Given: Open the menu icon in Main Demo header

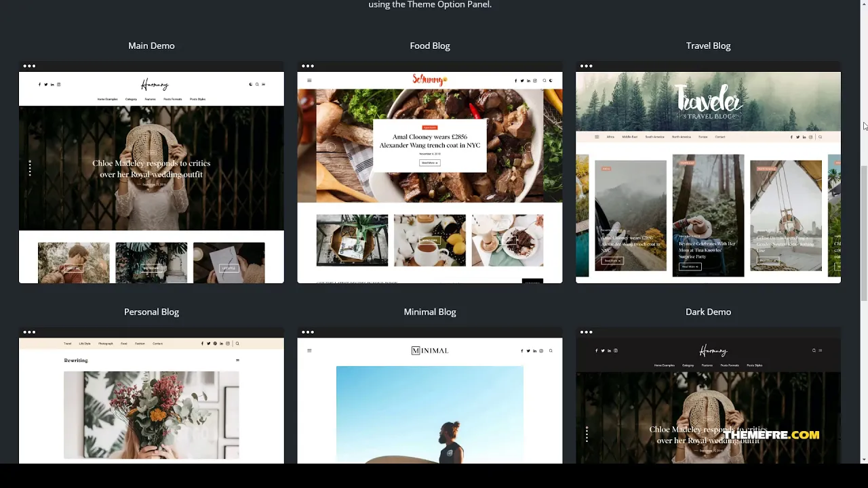Looking at the screenshot, I should coord(263,85).
